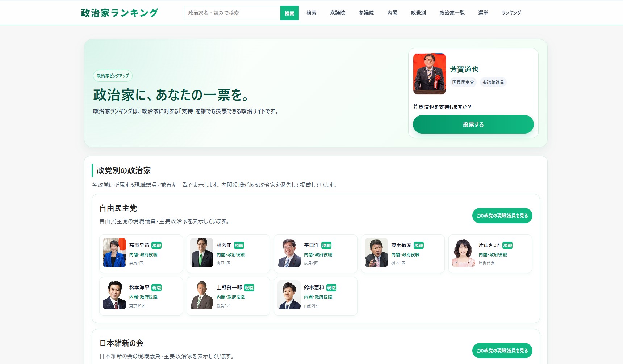Click the 奈良2区 district label
623x364 pixels.
pos(136,263)
